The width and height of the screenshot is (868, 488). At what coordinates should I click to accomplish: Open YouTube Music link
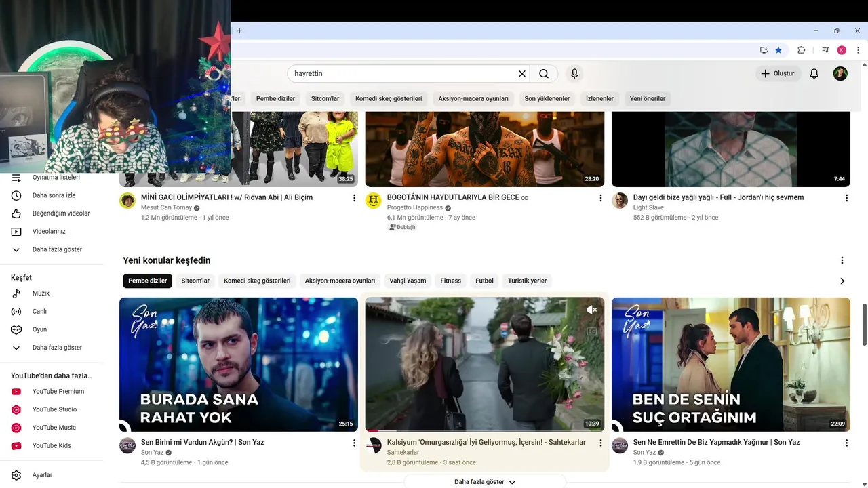54,428
